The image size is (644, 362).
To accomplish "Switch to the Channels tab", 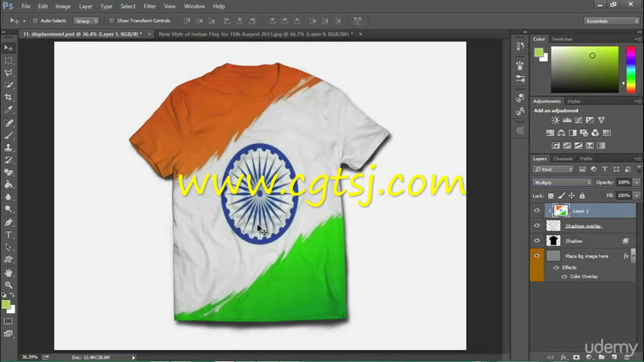I will click(x=563, y=158).
